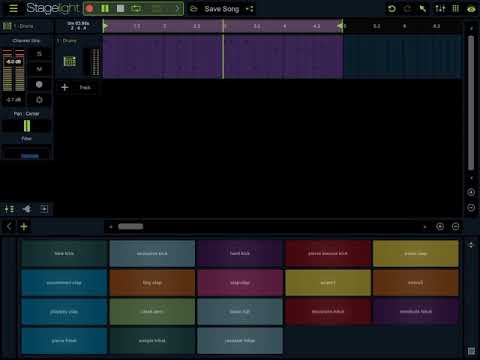480x360 pixels.
Task: Open the hamburger main menu
Action: [13, 8]
